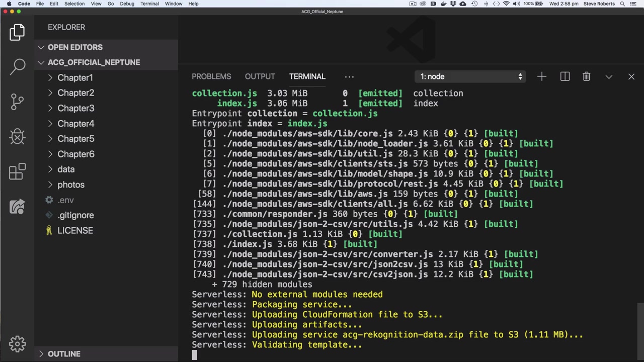
Task: Collapse the ACG_OFFICIAL_NEPTUNE folder section
Action: click(x=94, y=62)
